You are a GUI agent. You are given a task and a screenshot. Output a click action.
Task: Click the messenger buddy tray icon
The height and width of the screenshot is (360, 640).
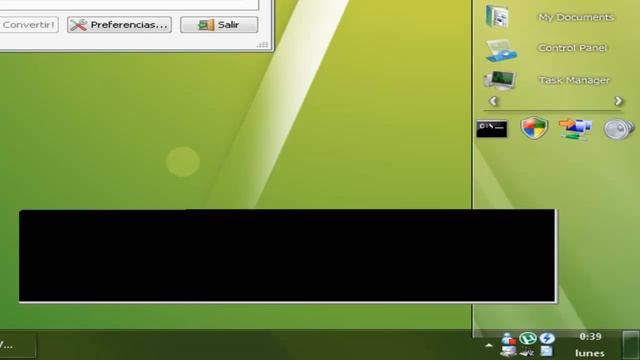coord(509,339)
